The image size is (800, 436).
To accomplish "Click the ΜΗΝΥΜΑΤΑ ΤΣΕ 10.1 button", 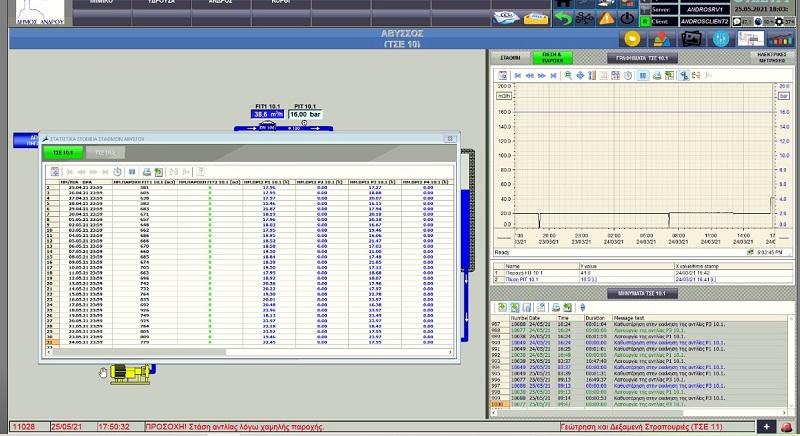I will click(x=642, y=293).
